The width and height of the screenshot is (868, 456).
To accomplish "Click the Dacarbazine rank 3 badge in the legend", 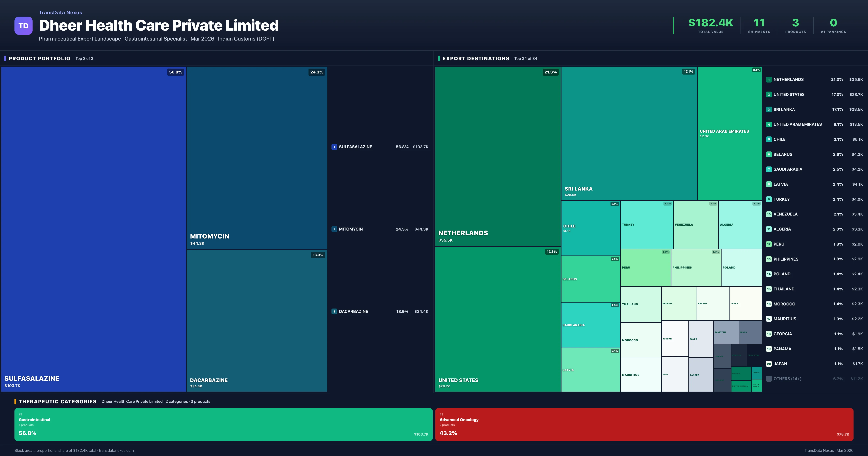I will coord(334,312).
